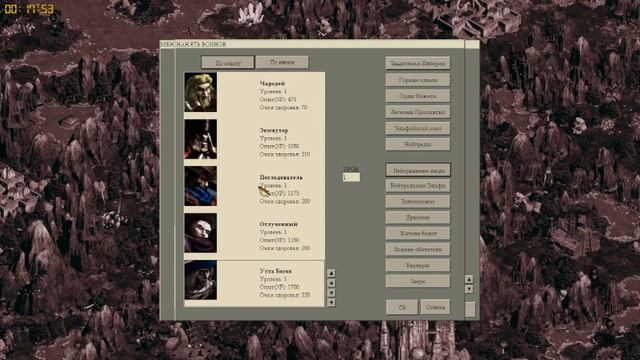Image resolution: width=640 pixels, height=360 pixels.
Task: Choose the Жители болот subcategory
Action: (x=418, y=233)
